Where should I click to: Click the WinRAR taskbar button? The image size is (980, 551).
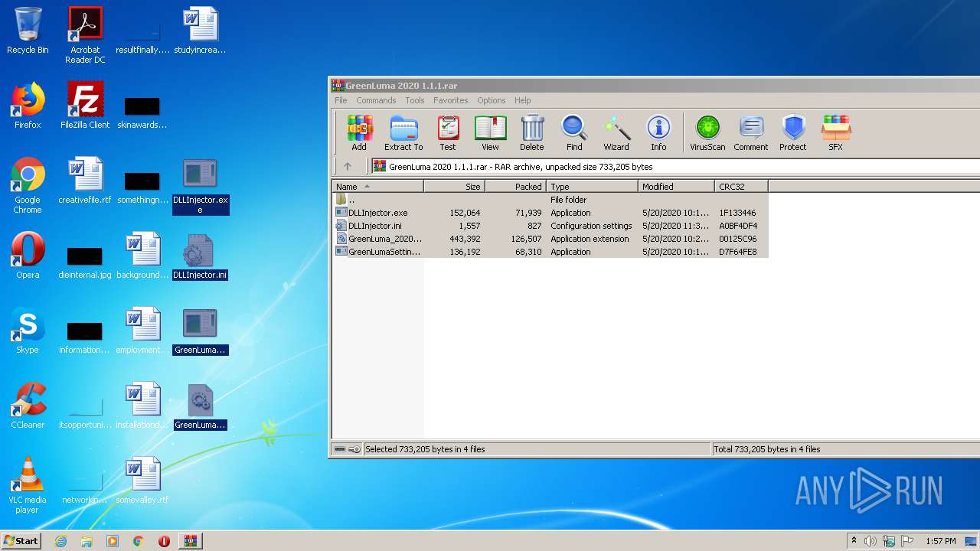pos(190,541)
